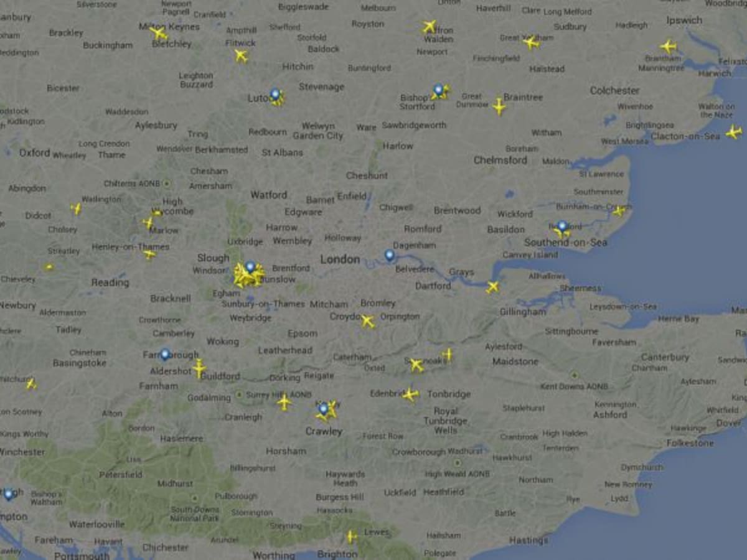Select the plane off Clacton-on-Sea

[733, 132]
